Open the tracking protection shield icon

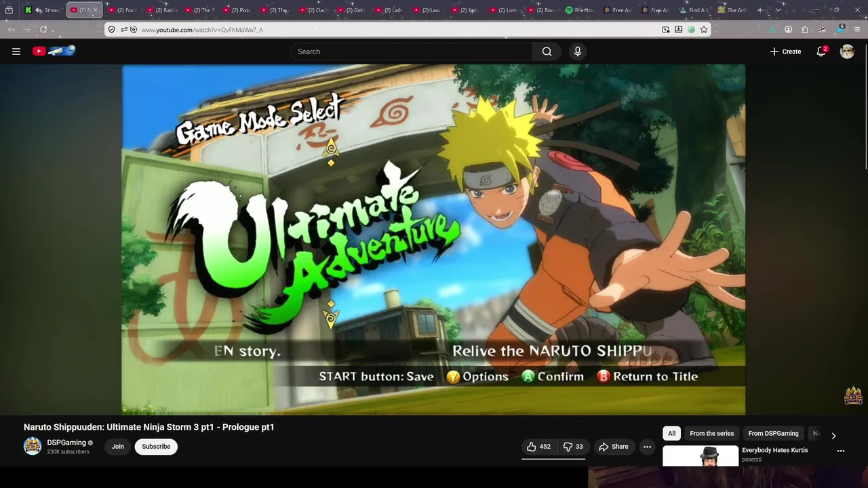(x=112, y=30)
